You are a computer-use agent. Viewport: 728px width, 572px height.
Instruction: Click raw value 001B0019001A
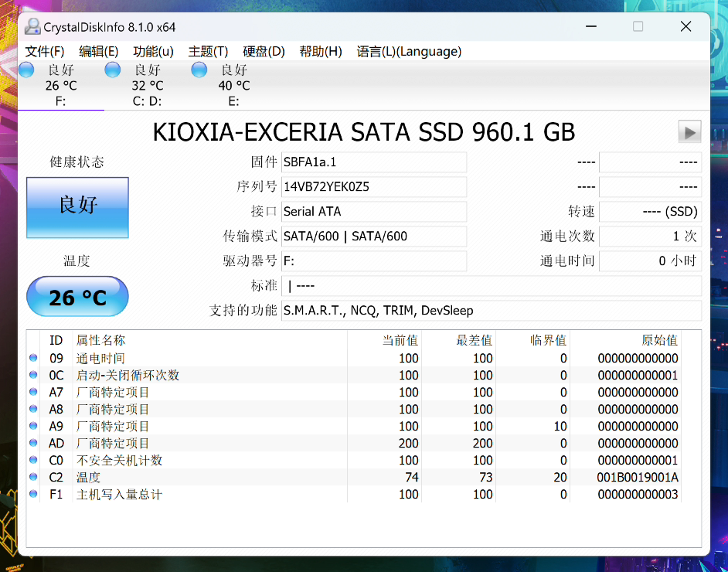coord(638,477)
